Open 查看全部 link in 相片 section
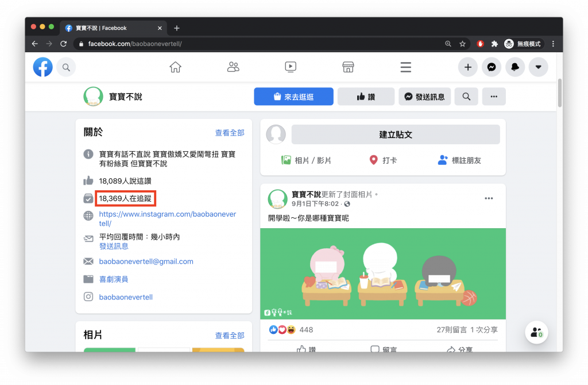The height and width of the screenshot is (385, 588). [230, 336]
